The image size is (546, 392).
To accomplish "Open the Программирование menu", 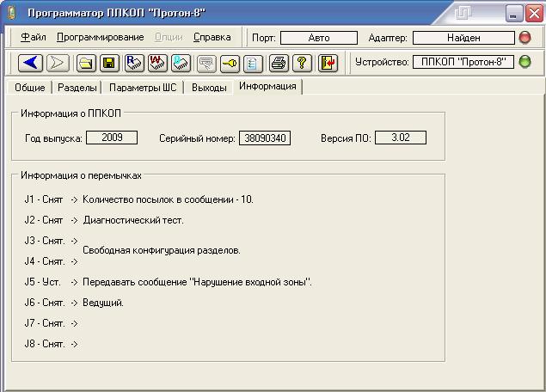I will (101, 37).
